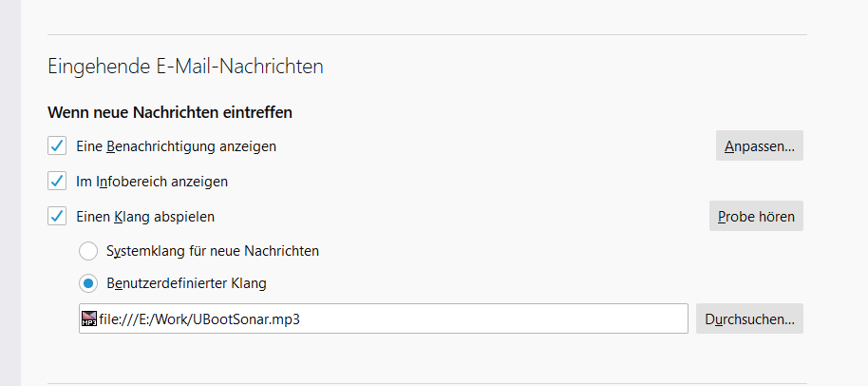Click empty area inside the sound file field
Screen dimensions: 868x386
[494, 318]
